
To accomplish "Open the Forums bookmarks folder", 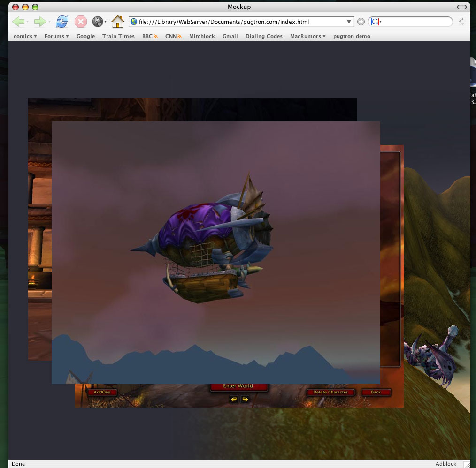I will 57,36.
